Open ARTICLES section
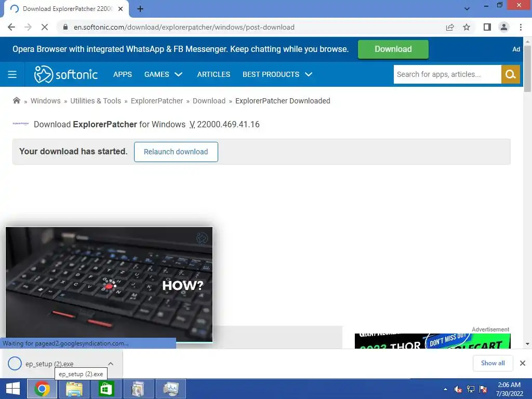The width and height of the screenshot is (532, 399). click(214, 74)
